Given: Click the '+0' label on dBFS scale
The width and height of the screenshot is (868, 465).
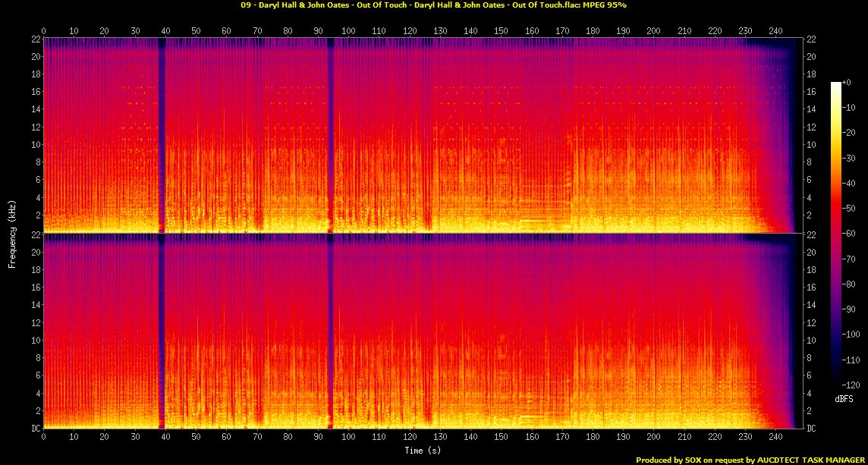Looking at the screenshot, I should click(x=848, y=82).
